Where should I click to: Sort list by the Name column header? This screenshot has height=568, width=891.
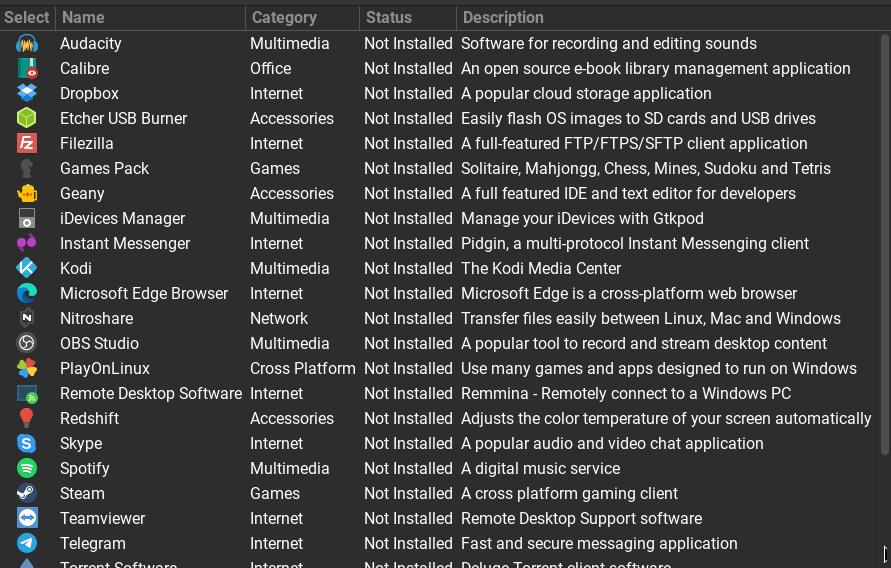[150, 17]
